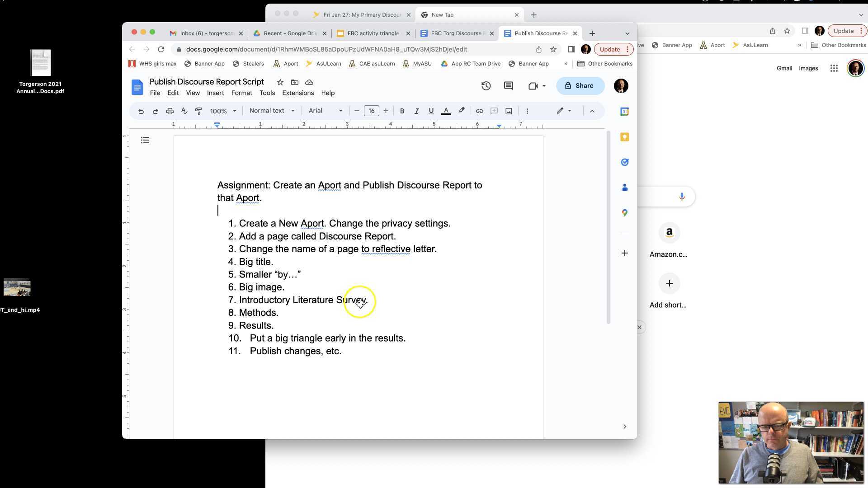Switch to the FBC Torg Discourse tab

click(x=457, y=33)
